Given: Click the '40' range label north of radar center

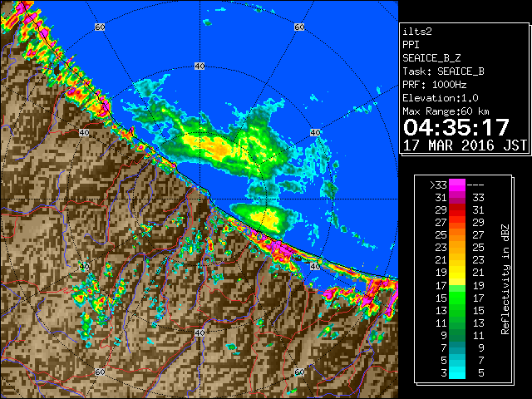Looking at the screenshot, I should coord(199,66).
